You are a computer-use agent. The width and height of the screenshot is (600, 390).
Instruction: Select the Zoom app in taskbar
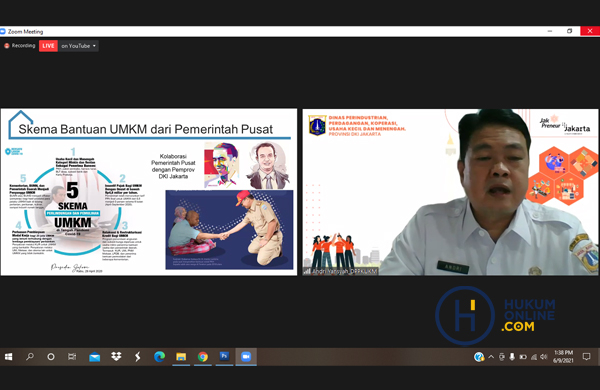246,356
